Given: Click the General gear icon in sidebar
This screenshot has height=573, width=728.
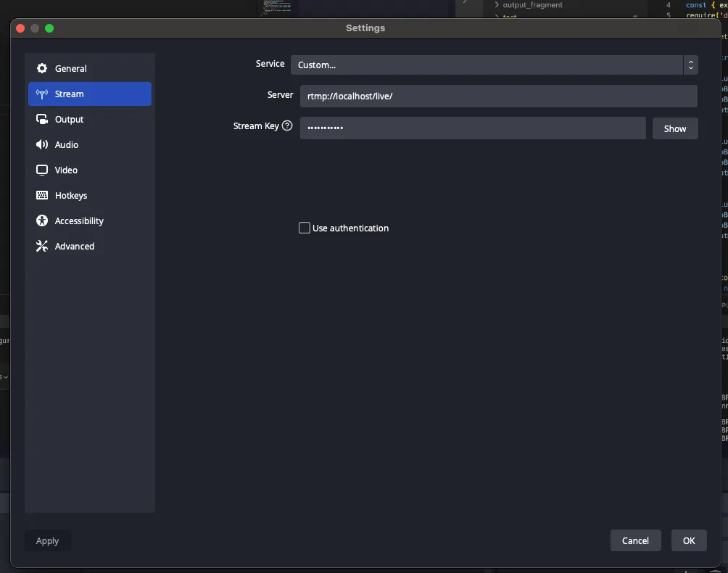Looking at the screenshot, I should point(42,68).
